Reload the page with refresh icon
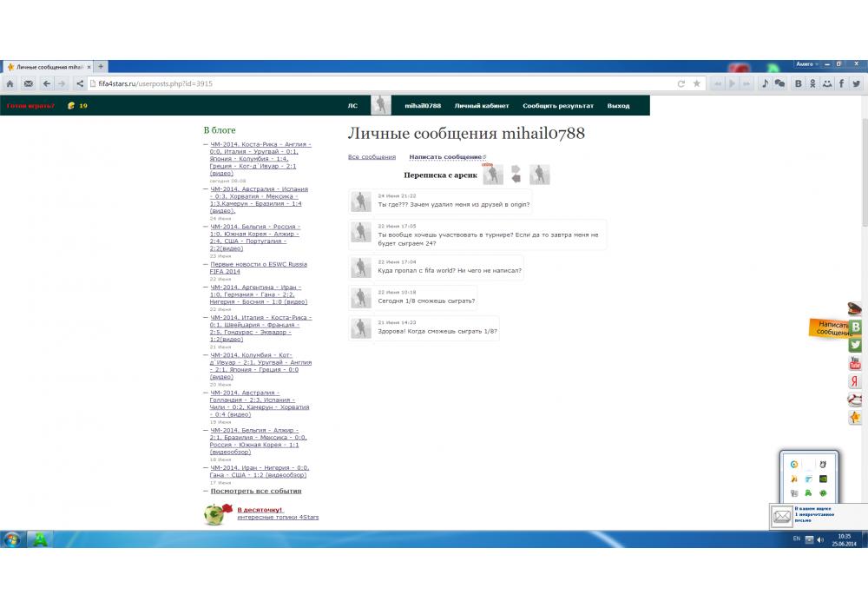The width and height of the screenshot is (868, 608). (x=681, y=83)
